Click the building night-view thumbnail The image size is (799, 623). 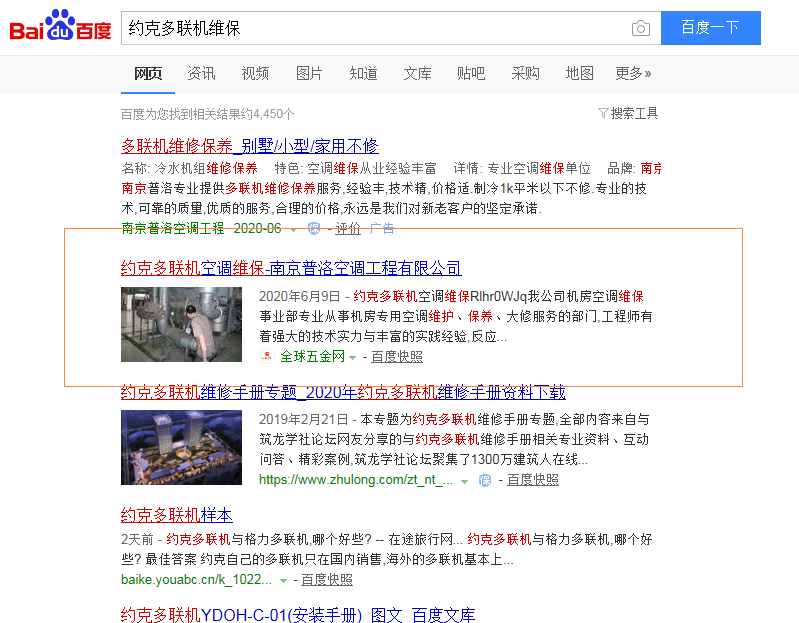click(181, 447)
